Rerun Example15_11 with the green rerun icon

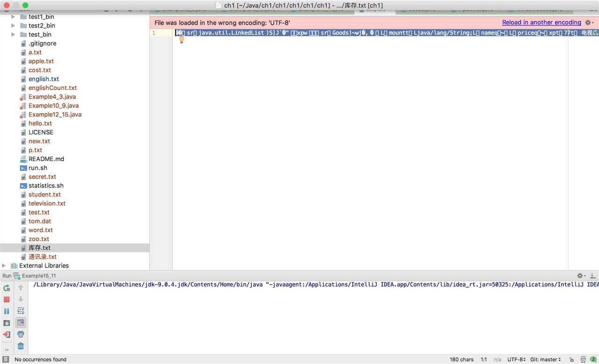(7, 288)
